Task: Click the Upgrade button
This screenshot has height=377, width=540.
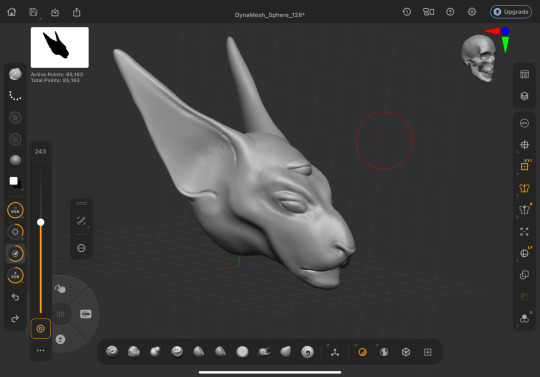Action: tap(511, 12)
